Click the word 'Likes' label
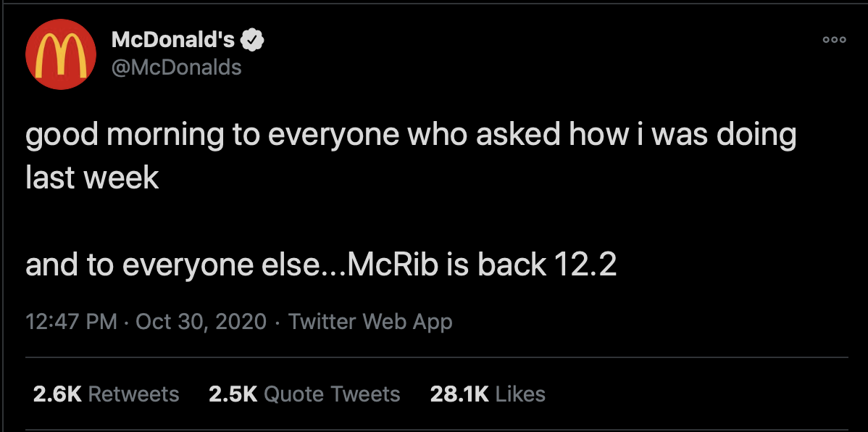 pyautogui.click(x=521, y=394)
